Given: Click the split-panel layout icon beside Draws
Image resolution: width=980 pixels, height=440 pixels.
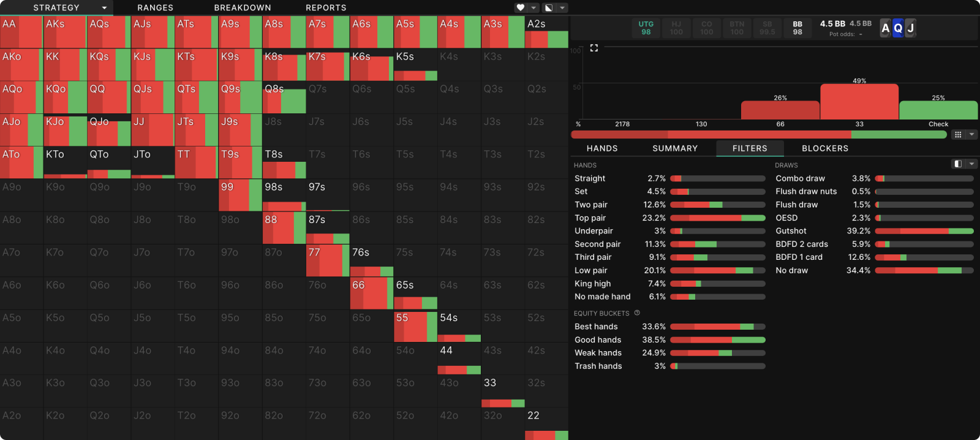Looking at the screenshot, I should (958, 164).
